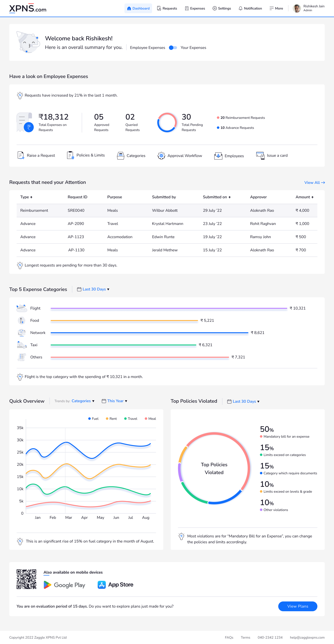The width and height of the screenshot is (334, 644).
Task: Click the bell notification icon
Action: click(241, 8)
